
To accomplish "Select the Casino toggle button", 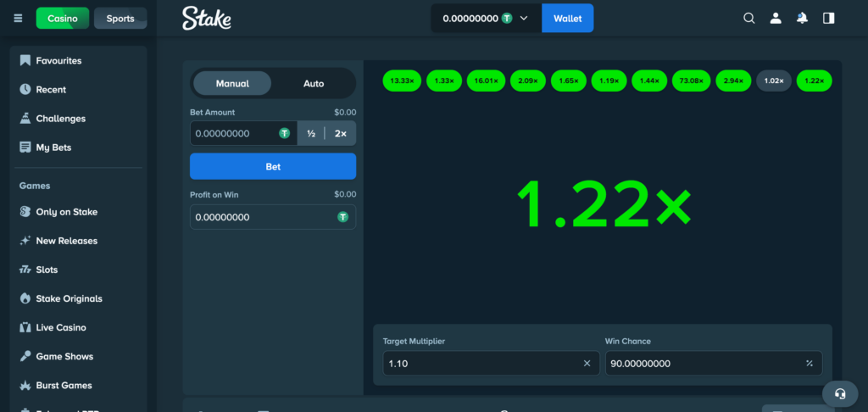I will pyautogui.click(x=63, y=18).
